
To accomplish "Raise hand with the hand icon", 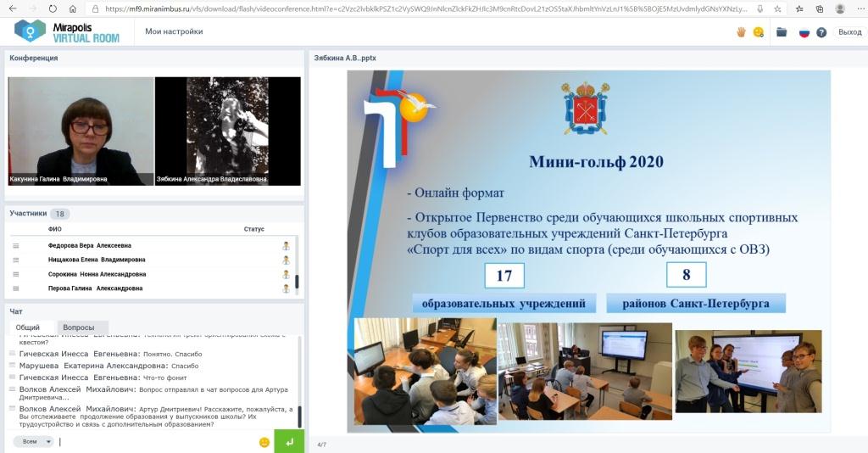I will (741, 32).
